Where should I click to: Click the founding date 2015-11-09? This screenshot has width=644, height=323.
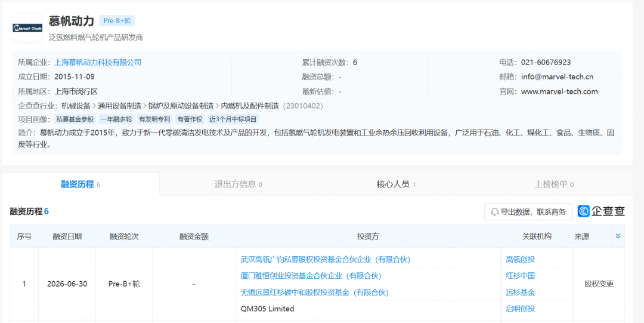75,77
